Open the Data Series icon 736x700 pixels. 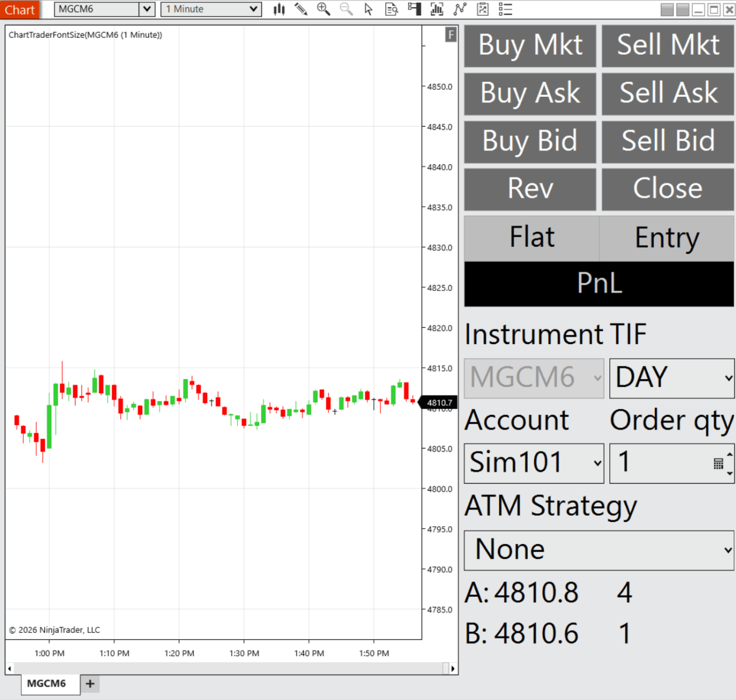437,9
